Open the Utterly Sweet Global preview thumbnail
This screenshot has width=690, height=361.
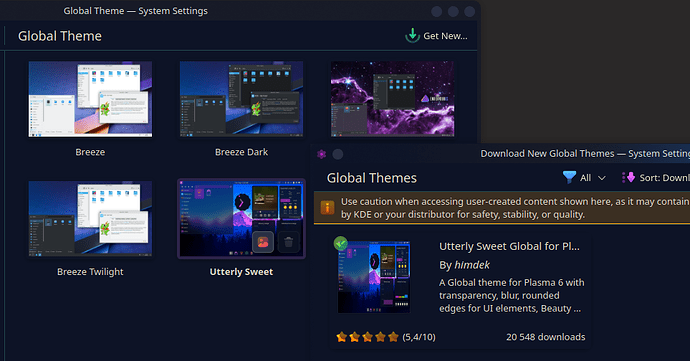pyautogui.click(x=374, y=277)
